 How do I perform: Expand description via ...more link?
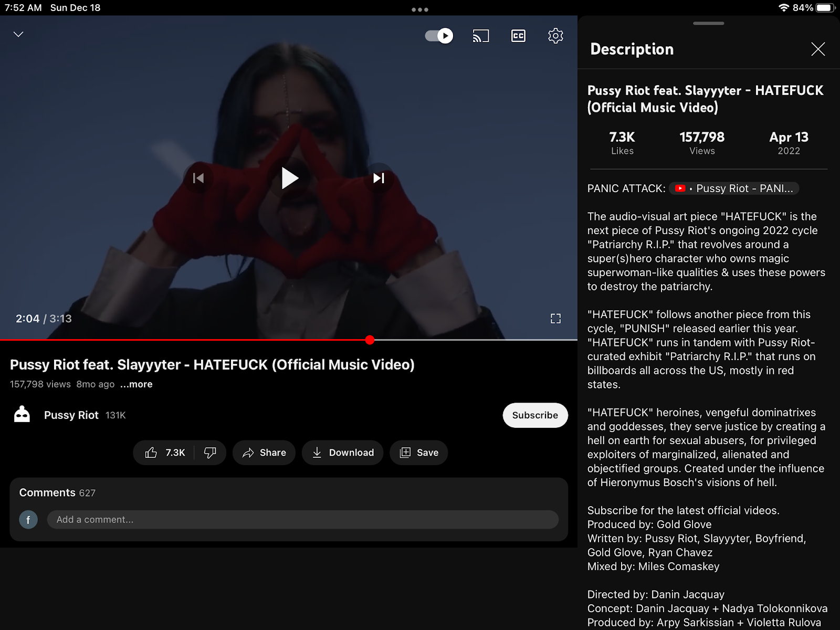[136, 384]
